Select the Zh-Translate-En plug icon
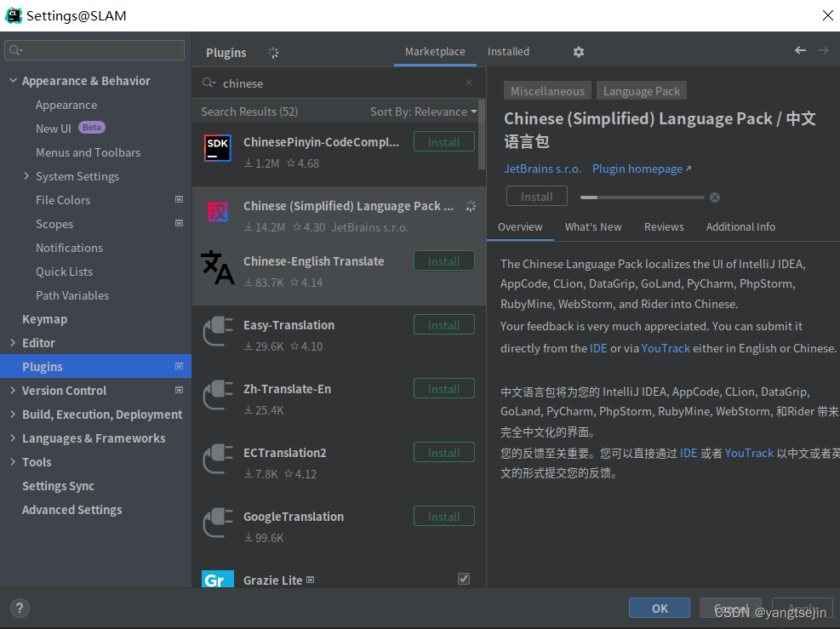 (x=218, y=395)
